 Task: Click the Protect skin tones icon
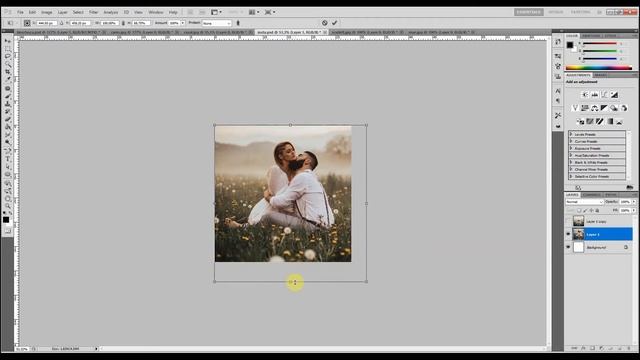tap(238, 23)
